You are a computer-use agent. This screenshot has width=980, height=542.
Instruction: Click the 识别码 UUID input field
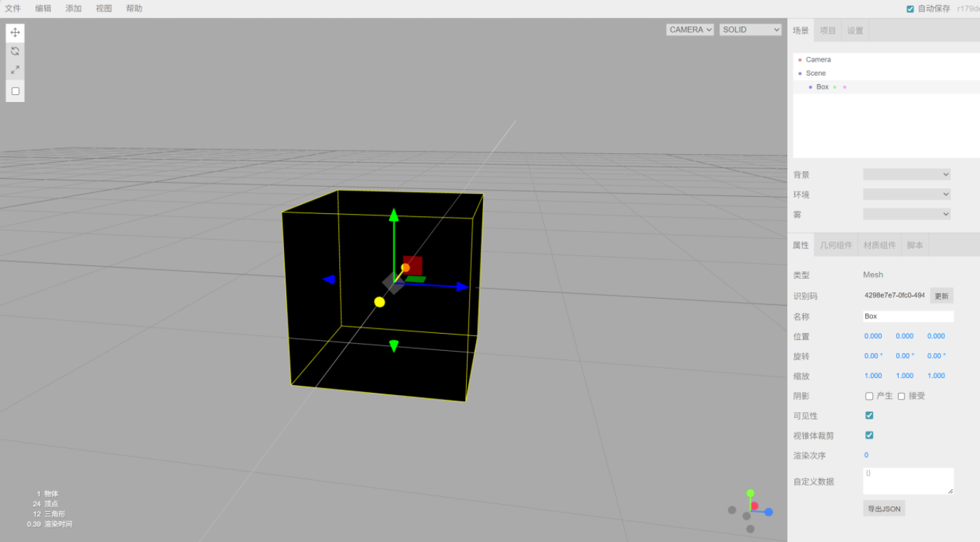[894, 295]
